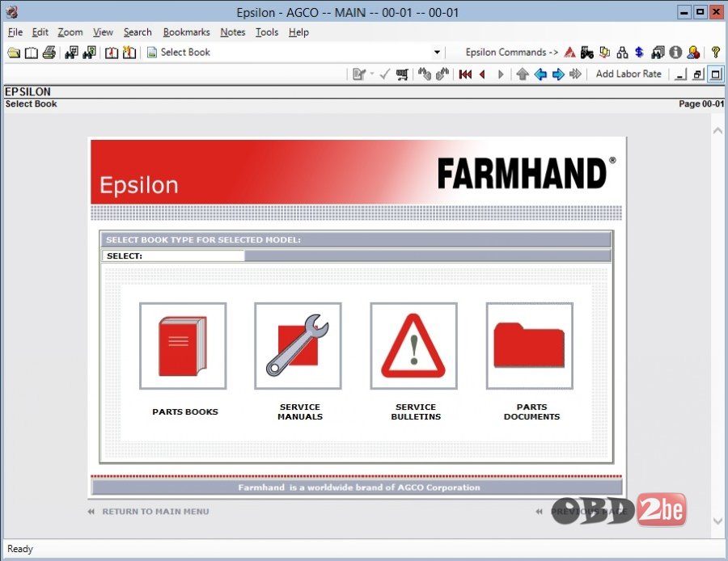Click the blue dollar sign icon

click(639, 53)
